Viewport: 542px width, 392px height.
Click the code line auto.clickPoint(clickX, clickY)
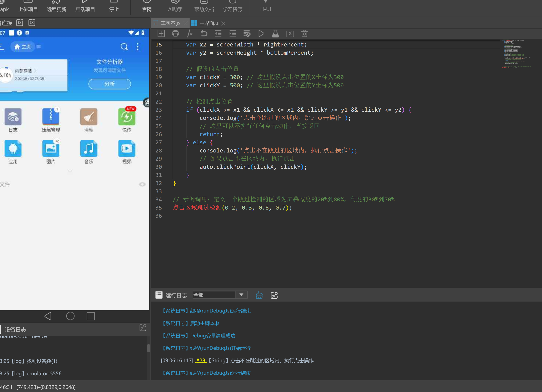253,167
